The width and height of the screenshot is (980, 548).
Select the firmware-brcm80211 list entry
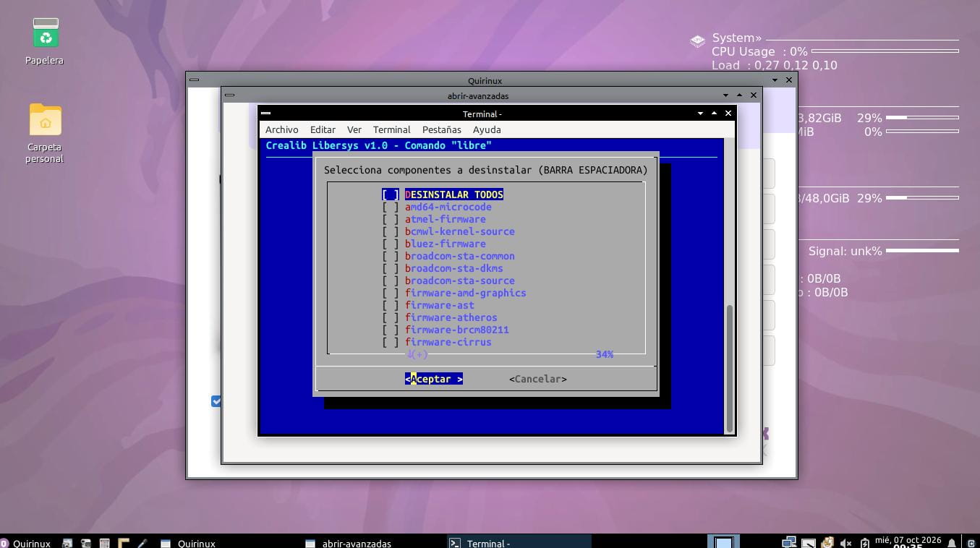457,330
